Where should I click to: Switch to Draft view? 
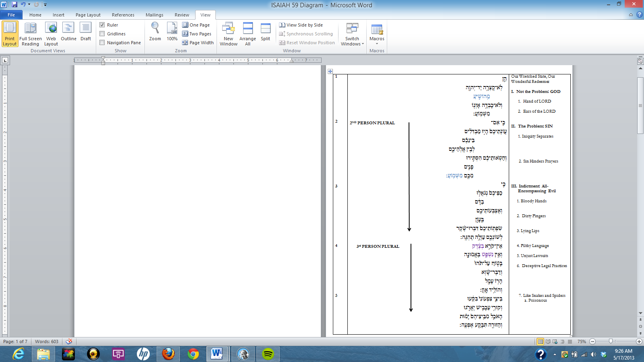(x=86, y=31)
